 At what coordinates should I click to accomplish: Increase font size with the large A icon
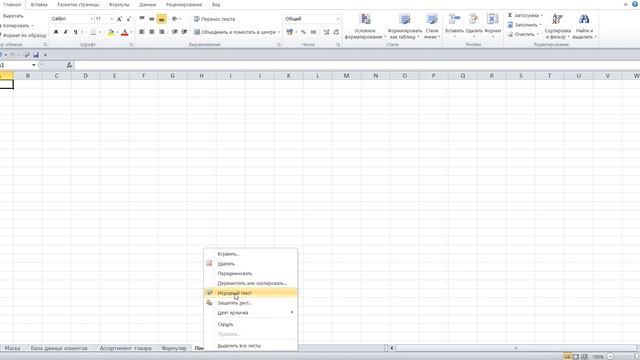click(x=119, y=19)
